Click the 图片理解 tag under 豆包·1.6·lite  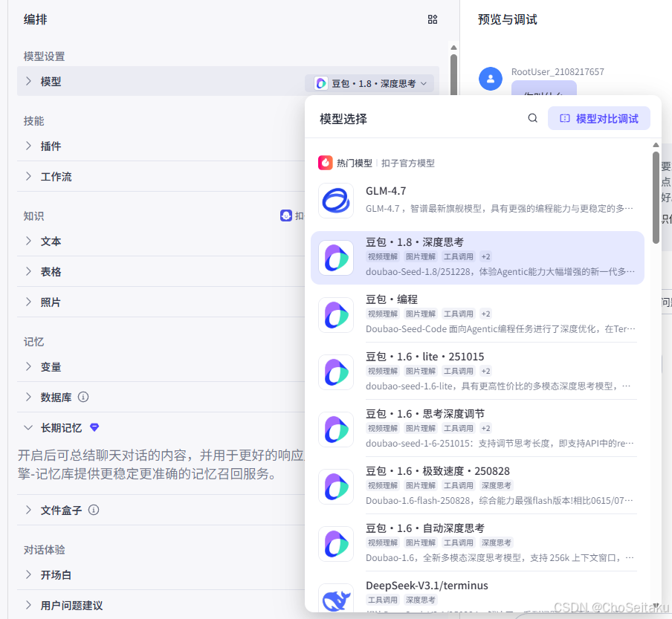pos(421,371)
